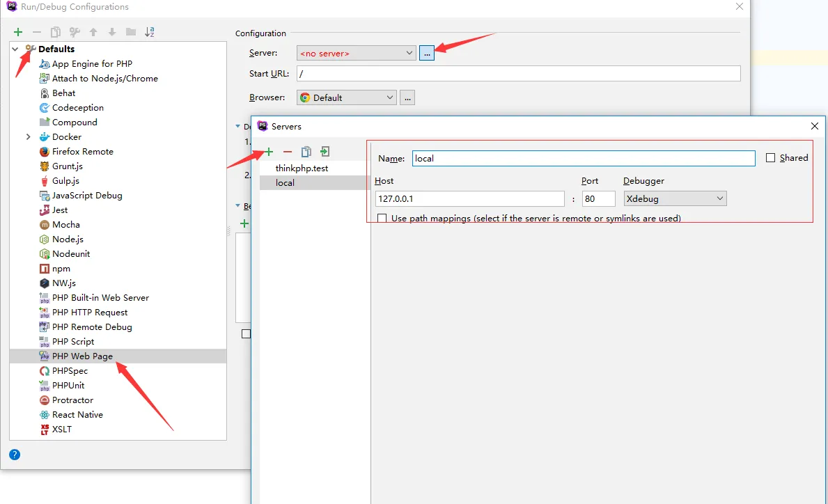Click the copy configuration icon
This screenshot has height=504, width=828.
coord(56,32)
